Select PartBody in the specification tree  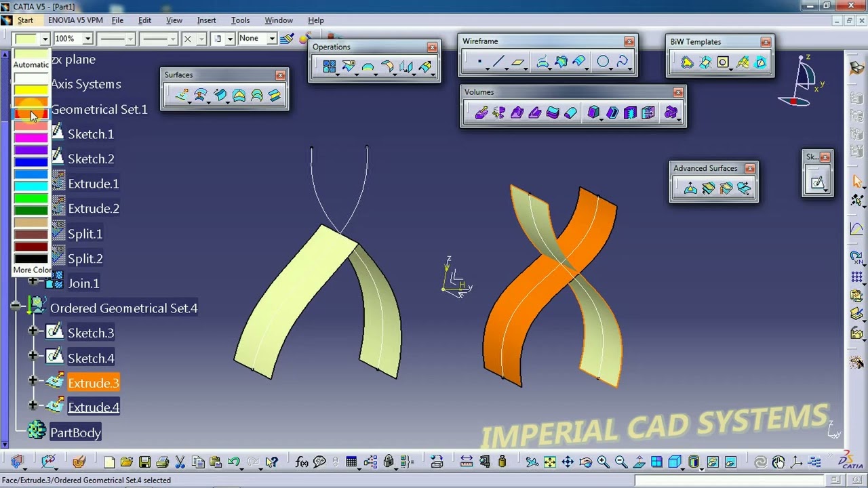(x=75, y=432)
